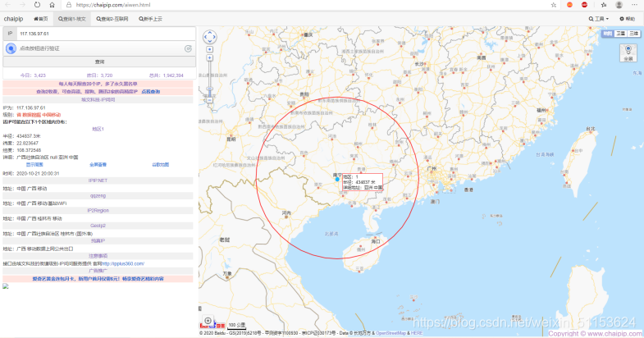Click the map info popup box
This screenshot has width=644, height=338.
[363, 182]
